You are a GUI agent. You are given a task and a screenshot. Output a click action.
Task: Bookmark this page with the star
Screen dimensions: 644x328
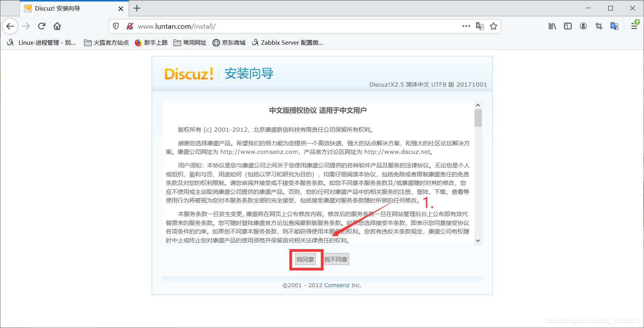(493, 26)
